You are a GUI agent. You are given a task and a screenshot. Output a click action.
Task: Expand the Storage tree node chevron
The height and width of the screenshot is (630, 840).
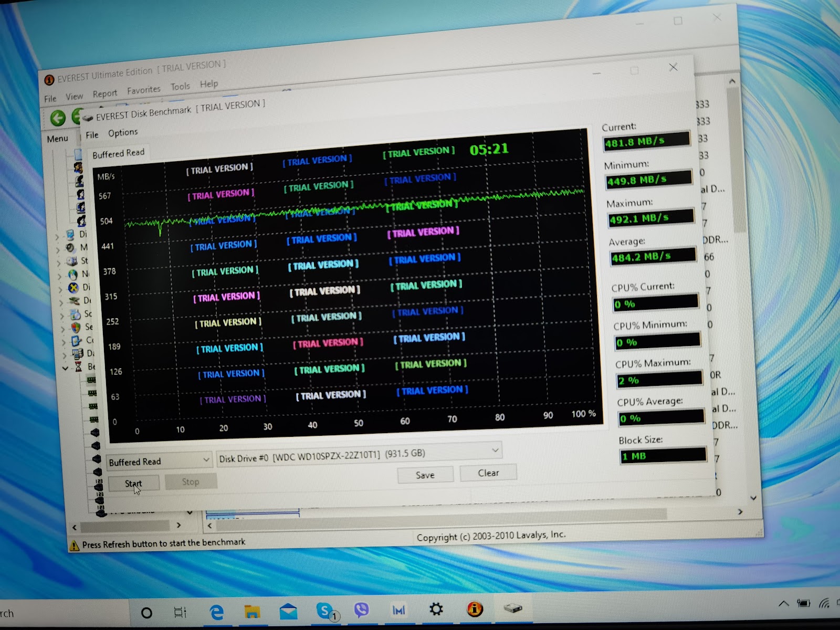click(59, 264)
